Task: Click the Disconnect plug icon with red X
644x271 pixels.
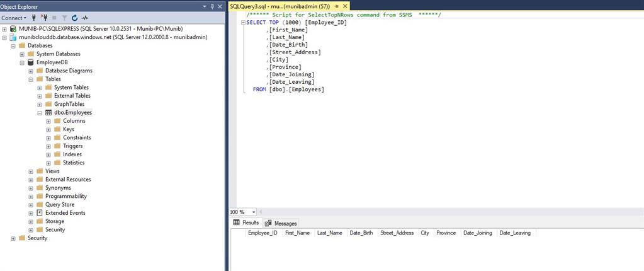Action: pyautogui.click(x=44, y=18)
